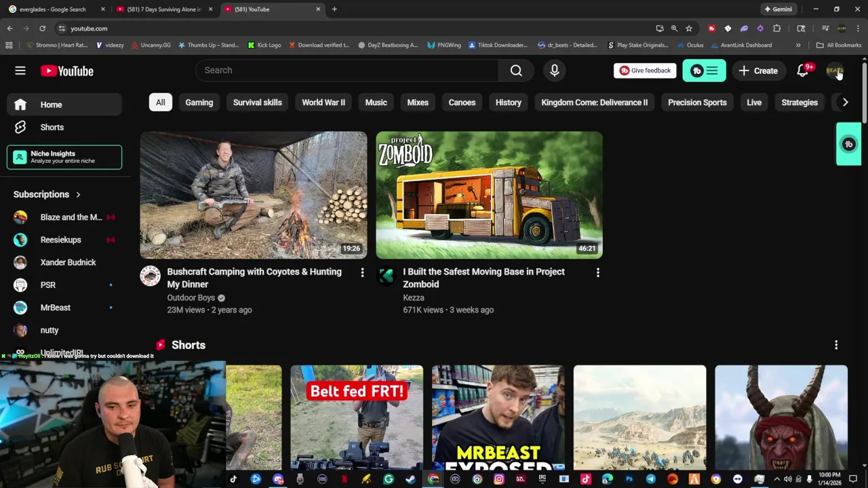Open the Shorts shelf three-dot menu
The height and width of the screenshot is (488, 868).
coord(836,345)
